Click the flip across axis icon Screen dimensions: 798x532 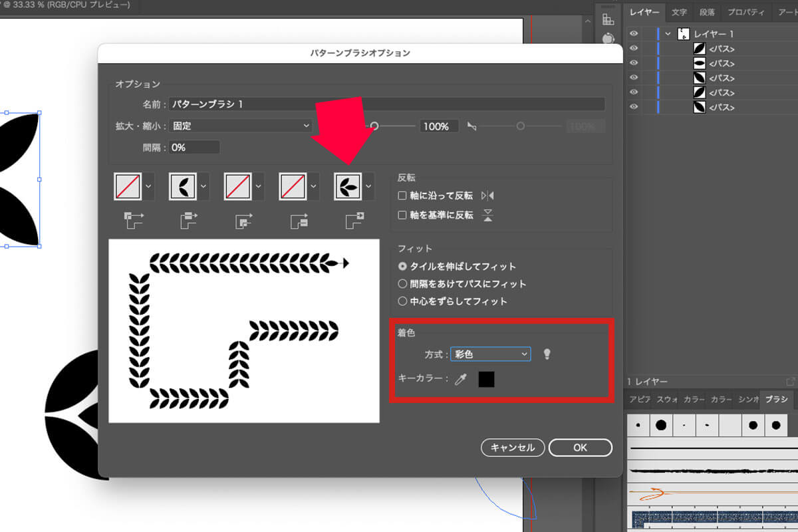487,215
